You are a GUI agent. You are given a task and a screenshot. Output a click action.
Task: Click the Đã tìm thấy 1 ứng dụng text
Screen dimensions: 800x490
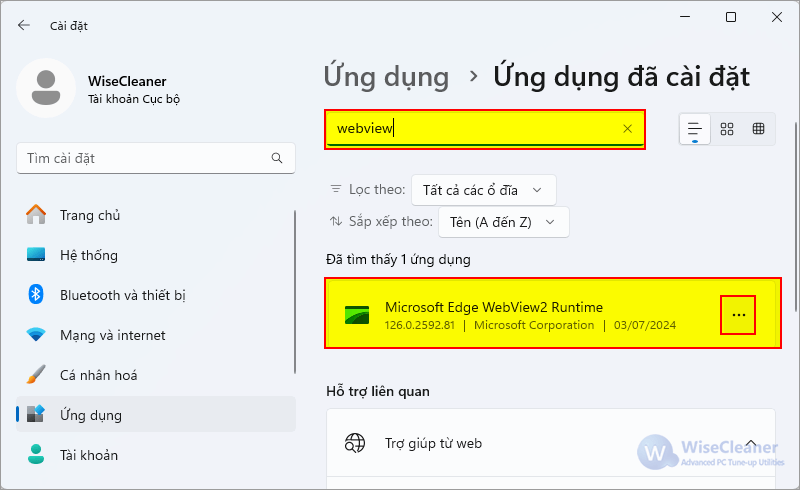tap(398, 259)
